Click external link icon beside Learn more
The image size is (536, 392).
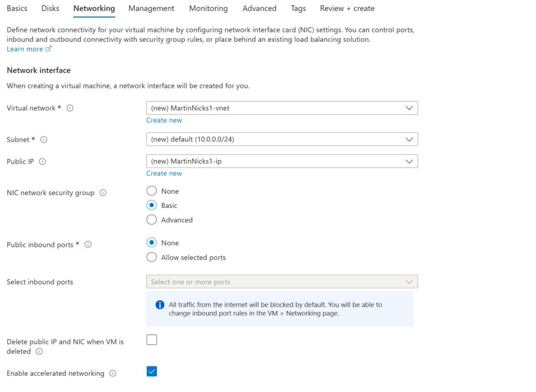coord(49,49)
